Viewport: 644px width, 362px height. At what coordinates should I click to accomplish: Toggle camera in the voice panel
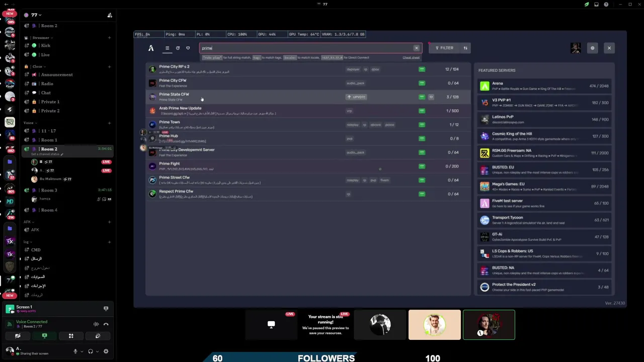pyautogui.click(x=18, y=336)
